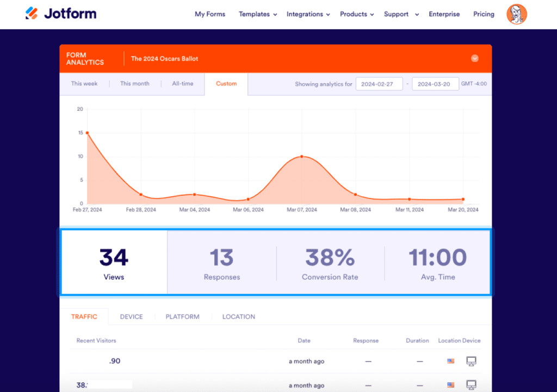The image size is (557, 392).
Task: Click the Mar 07 peak data point on the chart
Action: (302, 157)
